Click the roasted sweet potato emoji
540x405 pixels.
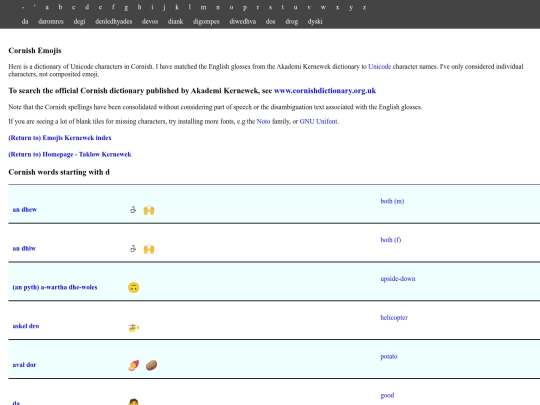[x=134, y=365]
